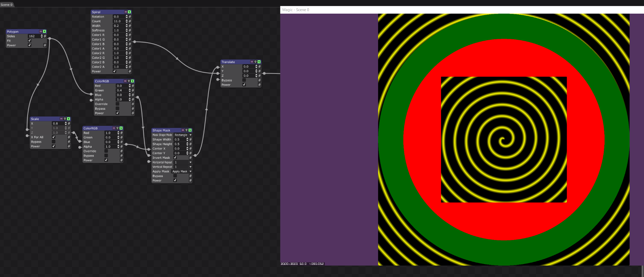Click green power icon on Shape Mask header

[190, 130]
